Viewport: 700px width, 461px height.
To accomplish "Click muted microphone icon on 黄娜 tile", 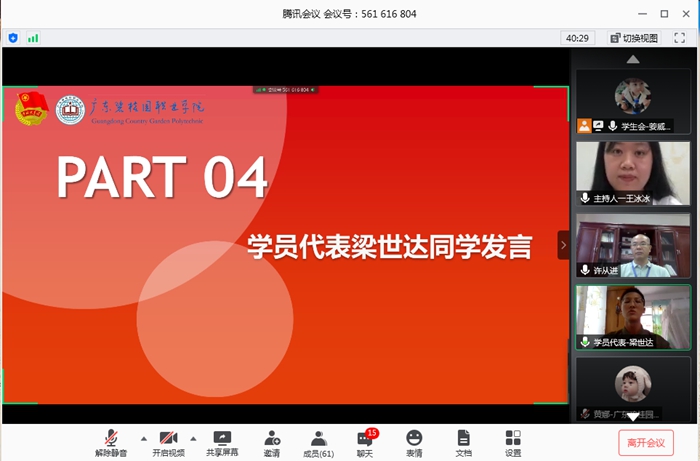I will (x=585, y=414).
